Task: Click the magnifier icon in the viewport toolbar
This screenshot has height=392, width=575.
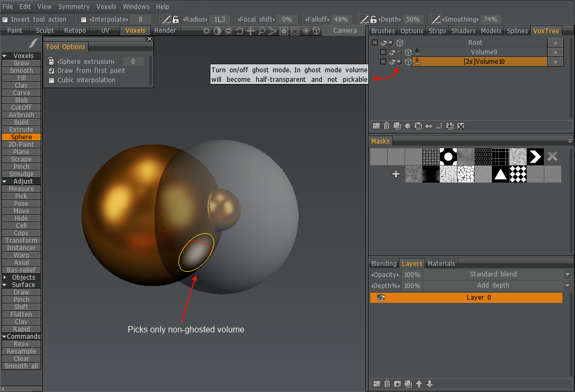Action: pyautogui.click(x=262, y=31)
